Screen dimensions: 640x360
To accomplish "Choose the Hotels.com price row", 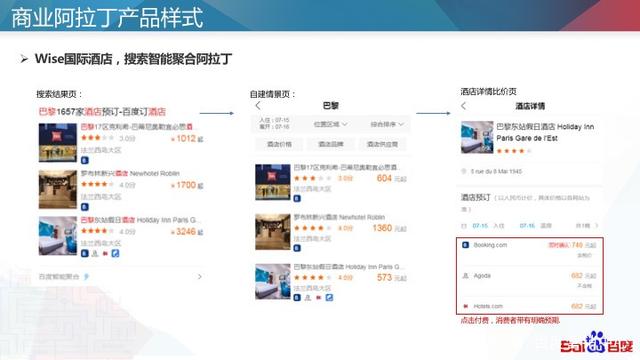I will [x=530, y=306].
